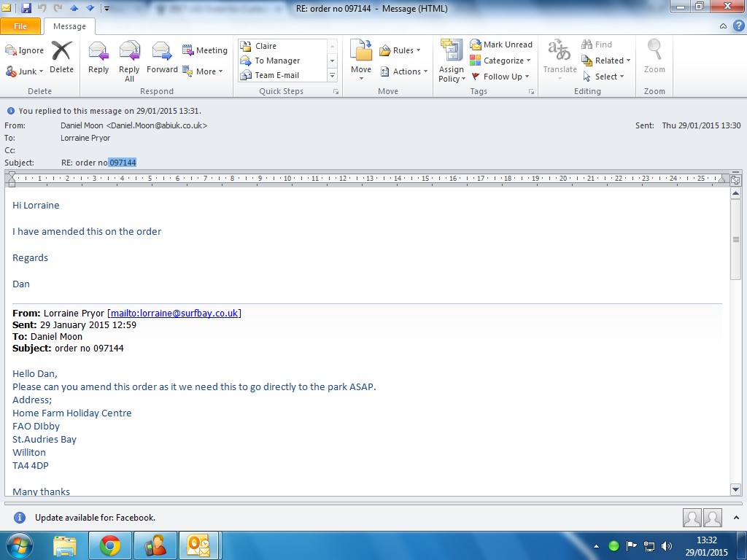Click the Action Center flag tray icon
The width and height of the screenshot is (747, 560).
pyautogui.click(x=632, y=546)
